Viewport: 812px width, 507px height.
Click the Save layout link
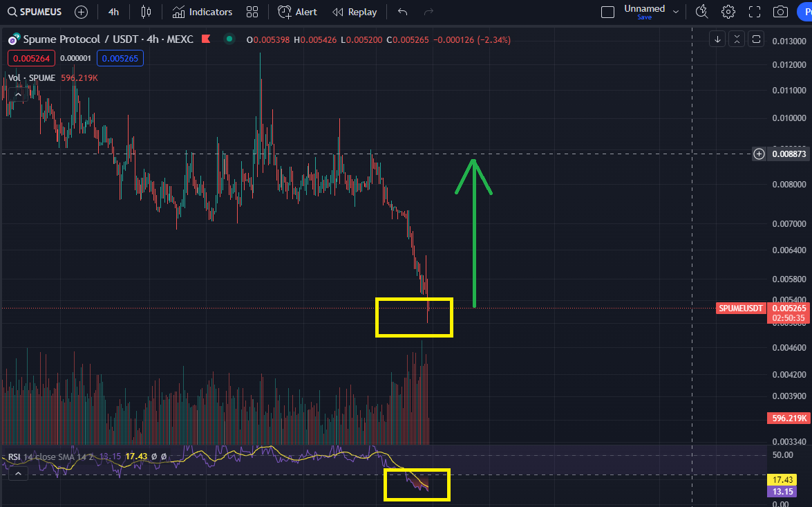pos(645,16)
